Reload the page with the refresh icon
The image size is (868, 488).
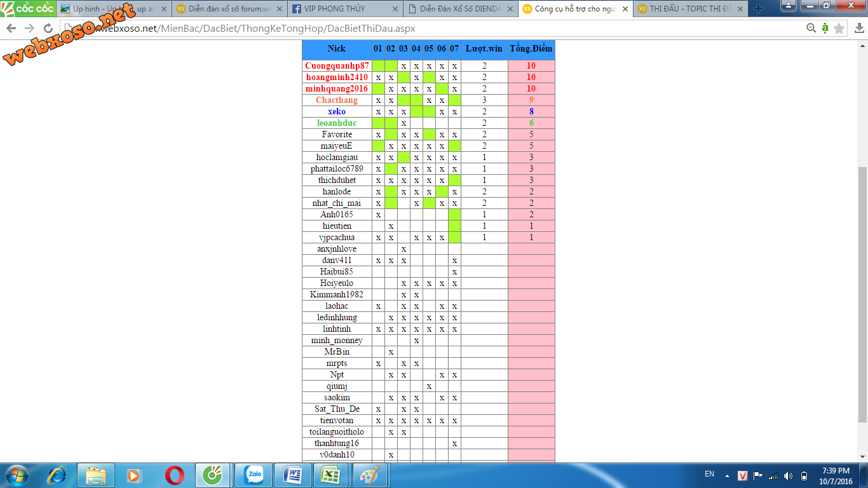pos(48,29)
